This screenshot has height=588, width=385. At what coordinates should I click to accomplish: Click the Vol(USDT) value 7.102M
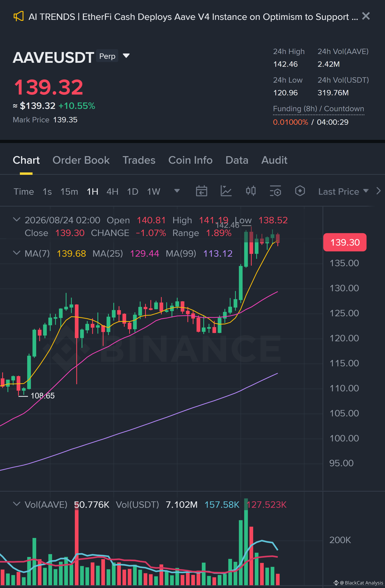tap(182, 505)
